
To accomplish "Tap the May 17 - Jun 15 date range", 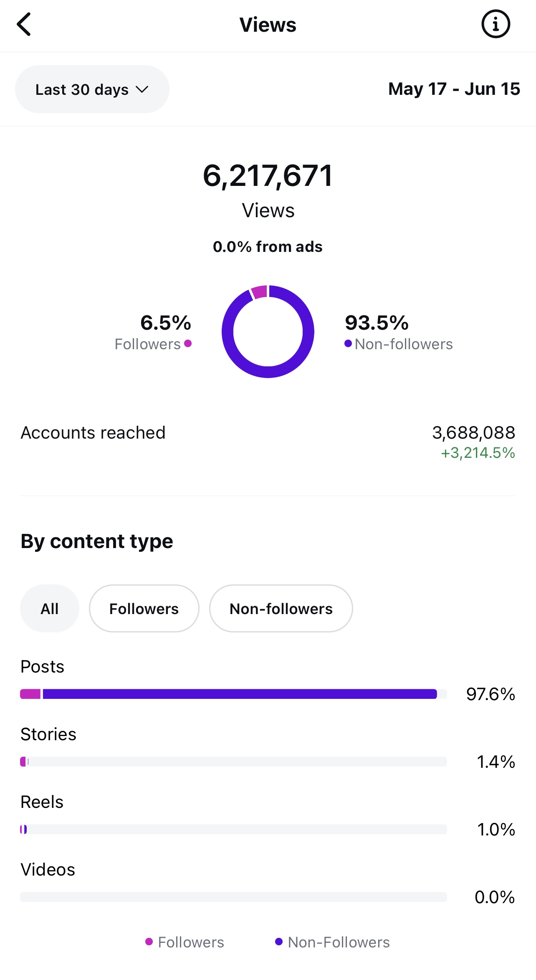I will click(x=454, y=89).
